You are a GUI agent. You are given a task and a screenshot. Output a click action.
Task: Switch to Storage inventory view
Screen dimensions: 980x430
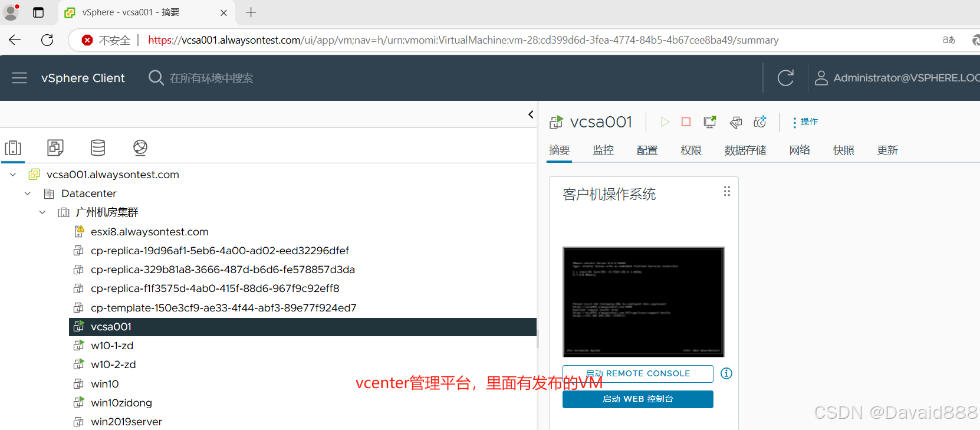click(98, 147)
